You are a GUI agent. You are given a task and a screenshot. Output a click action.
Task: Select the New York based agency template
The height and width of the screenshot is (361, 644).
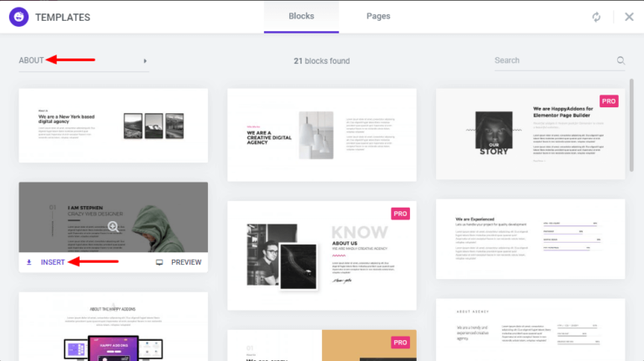[x=113, y=125]
